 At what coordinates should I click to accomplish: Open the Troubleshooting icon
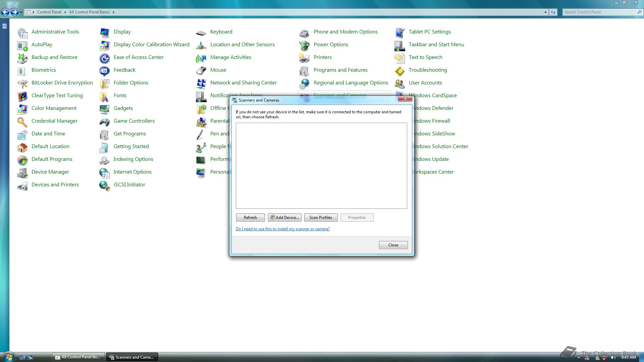400,71
